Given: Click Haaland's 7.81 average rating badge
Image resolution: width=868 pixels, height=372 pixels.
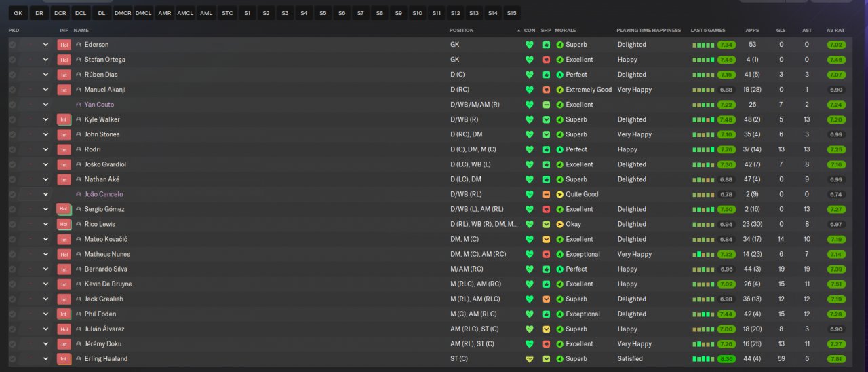Looking at the screenshot, I should point(836,358).
